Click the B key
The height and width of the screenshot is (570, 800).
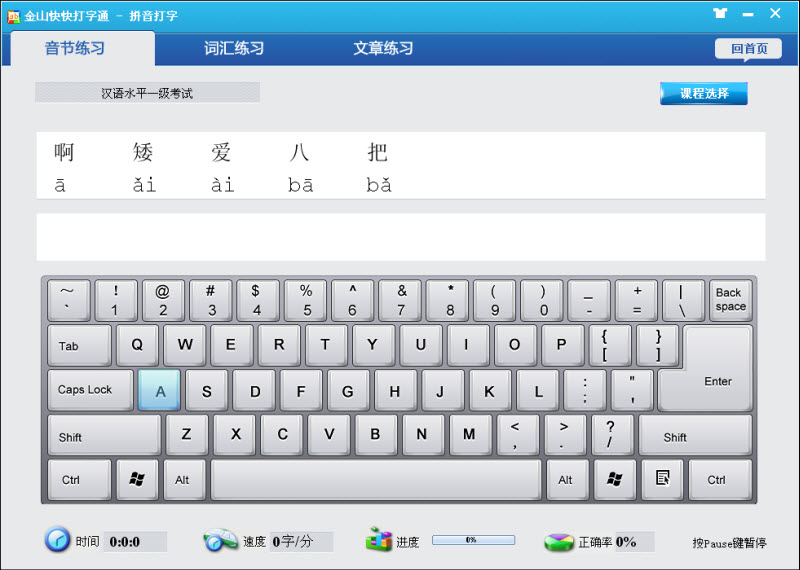click(x=376, y=435)
